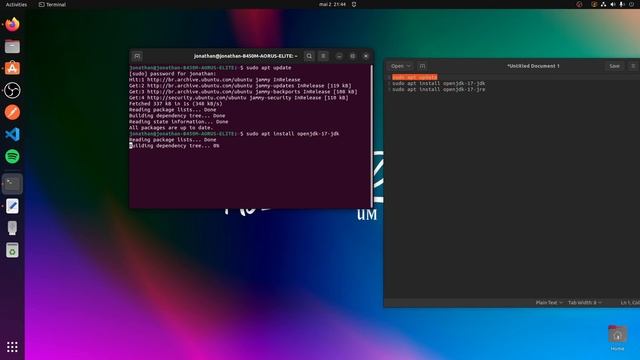This screenshot has height=360, width=640.
Task: Minimize the Terminal window
Action: click(339, 56)
